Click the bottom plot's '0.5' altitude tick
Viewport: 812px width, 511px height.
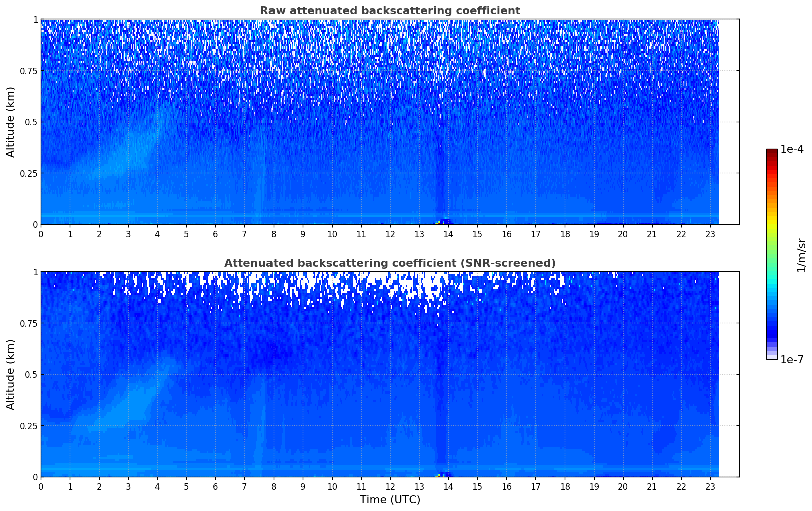pos(31,374)
